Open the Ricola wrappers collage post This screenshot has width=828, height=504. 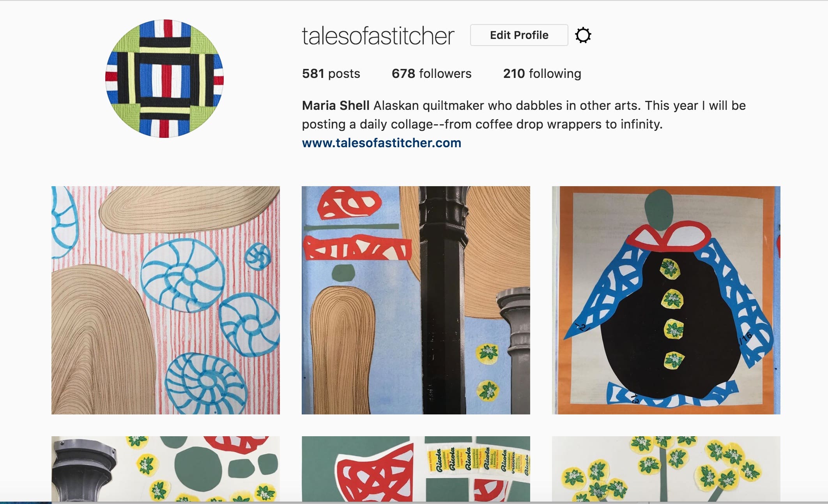416,469
